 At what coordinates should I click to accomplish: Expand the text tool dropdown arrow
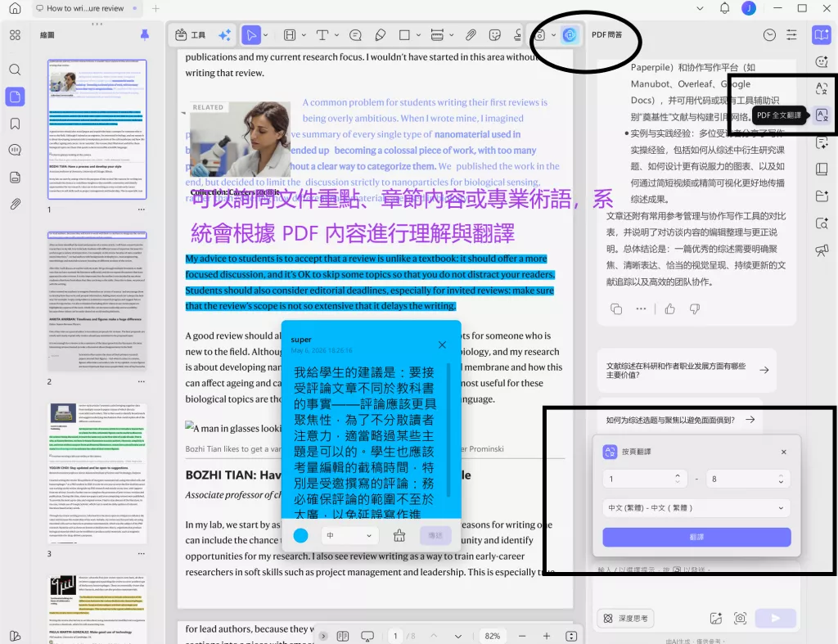point(336,35)
